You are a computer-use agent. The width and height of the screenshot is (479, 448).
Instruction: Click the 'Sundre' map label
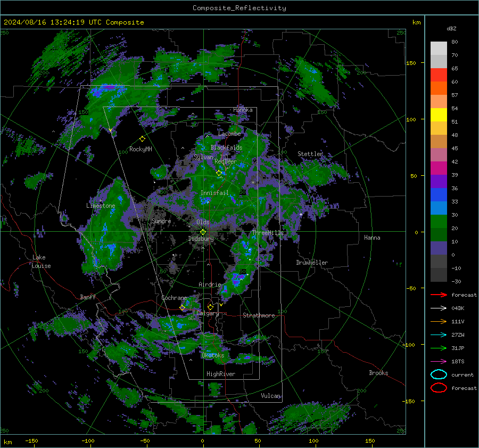coord(161,221)
